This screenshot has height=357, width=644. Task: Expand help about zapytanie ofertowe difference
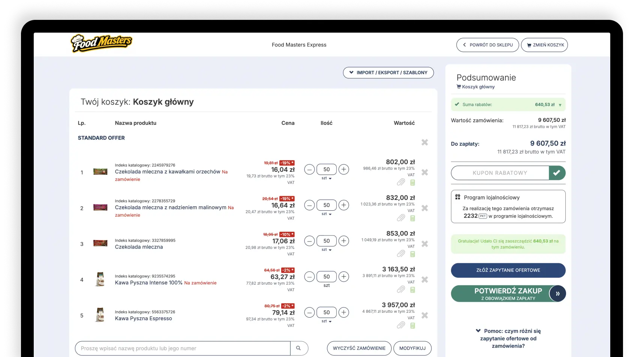(x=508, y=338)
